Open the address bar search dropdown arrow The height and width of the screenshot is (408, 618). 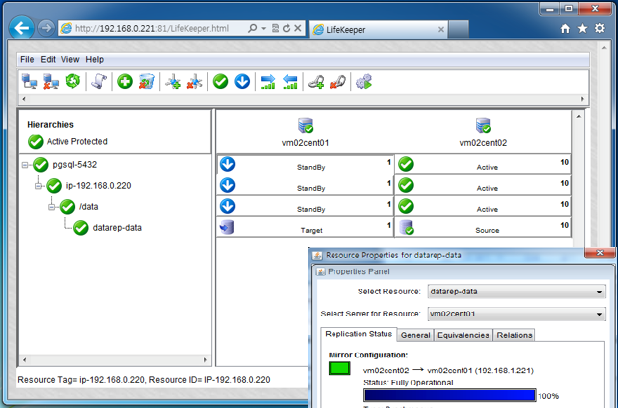coord(263,28)
